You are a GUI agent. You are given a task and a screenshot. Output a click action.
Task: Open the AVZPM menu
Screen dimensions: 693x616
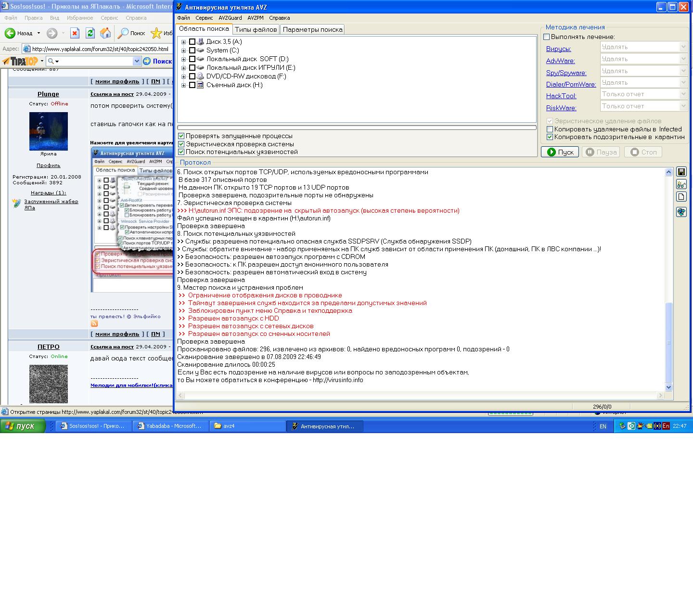pyautogui.click(x=256, y=18)
